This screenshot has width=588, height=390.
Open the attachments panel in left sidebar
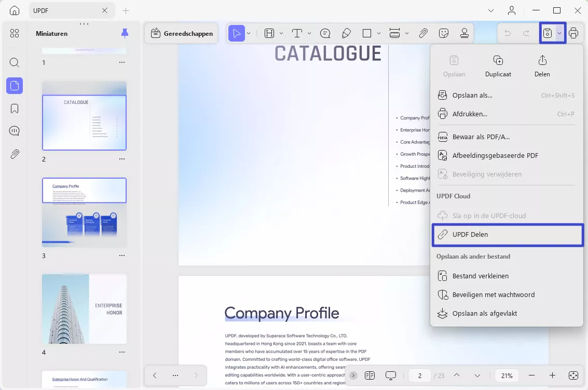(x=14, y=154)
